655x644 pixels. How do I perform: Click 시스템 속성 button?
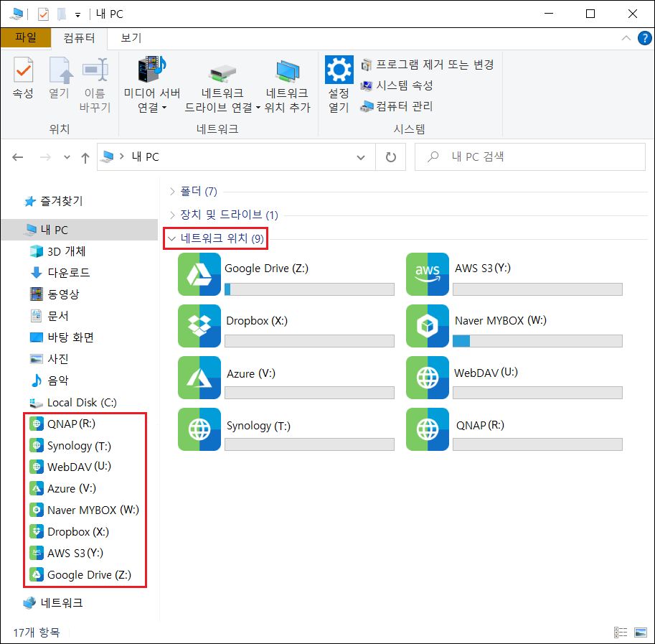pyautogui.click(x=397, y=85)
